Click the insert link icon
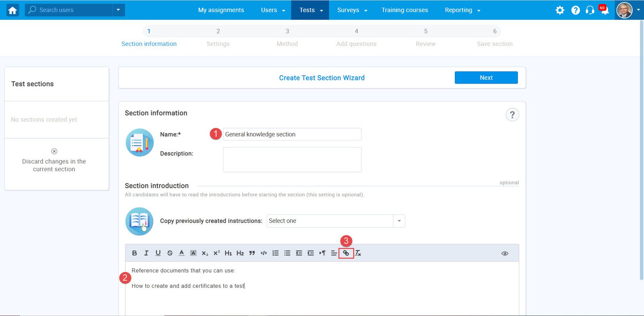 [346, 253]
